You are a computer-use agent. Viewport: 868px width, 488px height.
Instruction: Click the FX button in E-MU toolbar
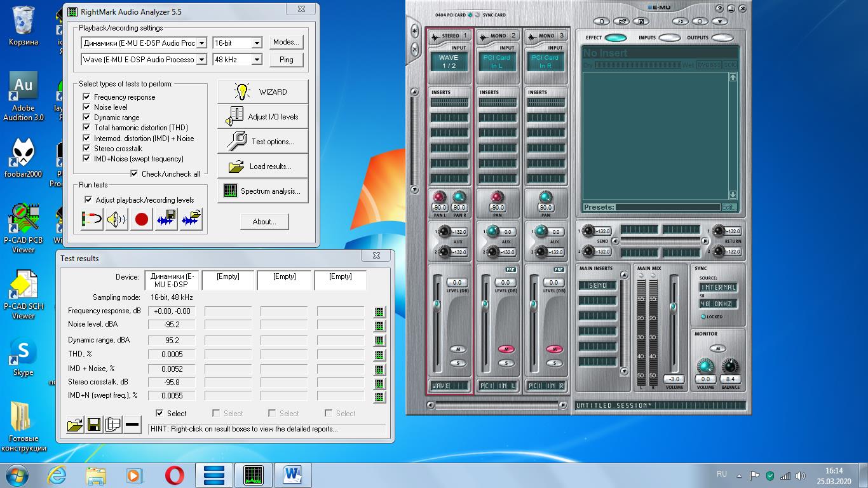coord(681,21)
